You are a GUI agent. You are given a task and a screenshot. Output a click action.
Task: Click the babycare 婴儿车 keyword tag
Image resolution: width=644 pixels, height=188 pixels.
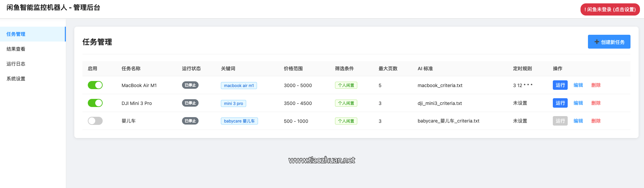(239, 121)
